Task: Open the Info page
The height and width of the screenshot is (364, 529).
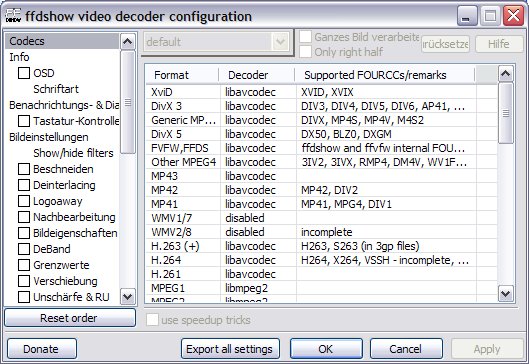Action: click(x=19, y=57)
